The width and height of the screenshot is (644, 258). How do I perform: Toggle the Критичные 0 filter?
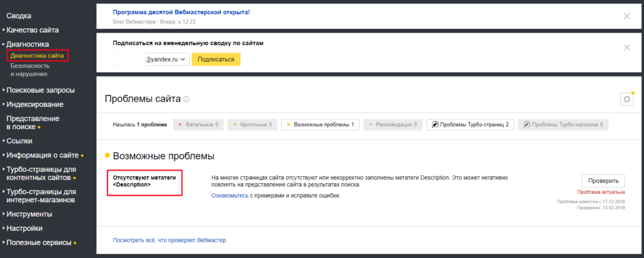click(x=252, y=125)
